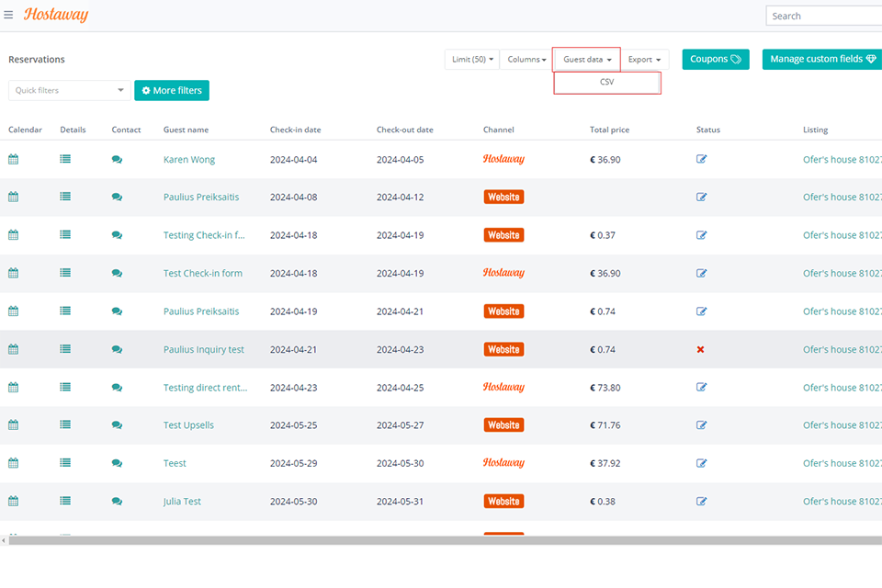Edit status for Testing Check-in f... row

pyautogui.click(x=701, y=234)
